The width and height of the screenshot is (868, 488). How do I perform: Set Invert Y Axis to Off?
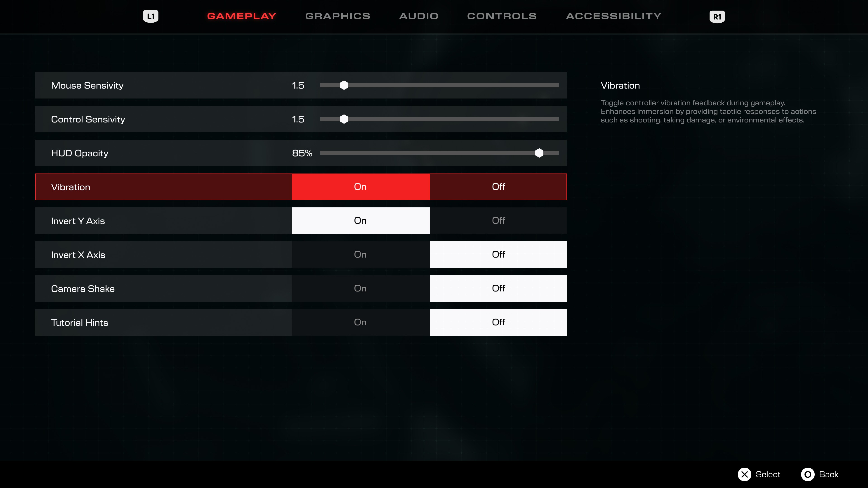point(498,221)
